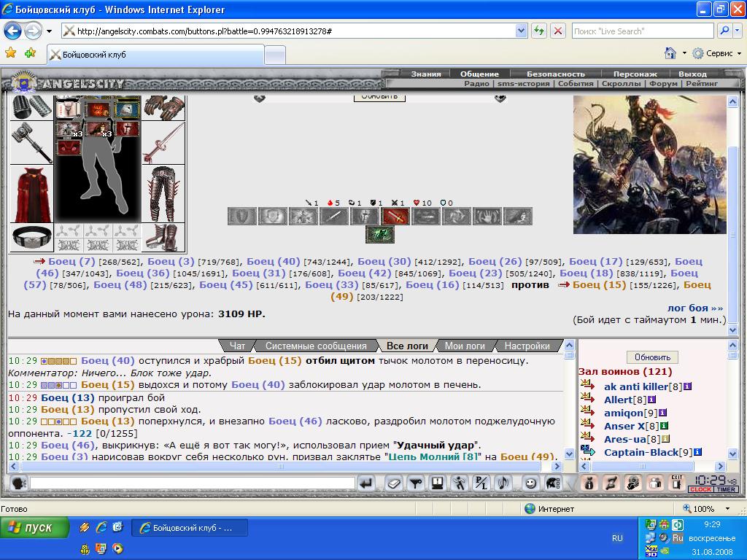Open player ak anti killer profile
747x560 pixels.
(636, 386)
